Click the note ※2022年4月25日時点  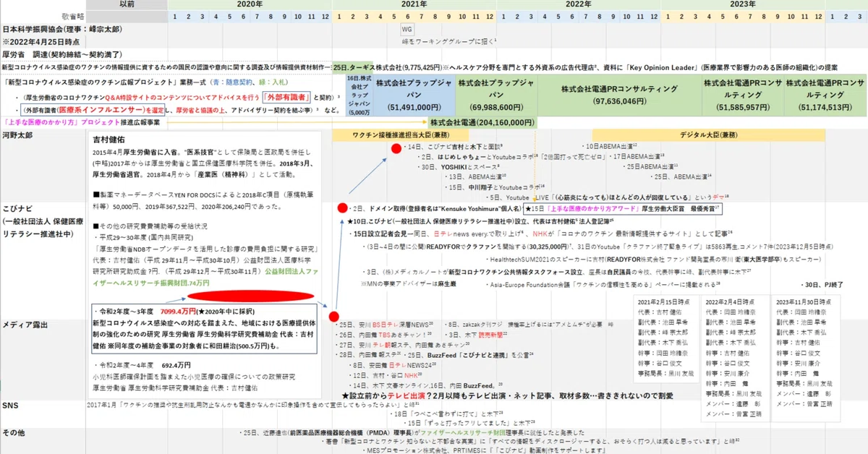point(40,41)
